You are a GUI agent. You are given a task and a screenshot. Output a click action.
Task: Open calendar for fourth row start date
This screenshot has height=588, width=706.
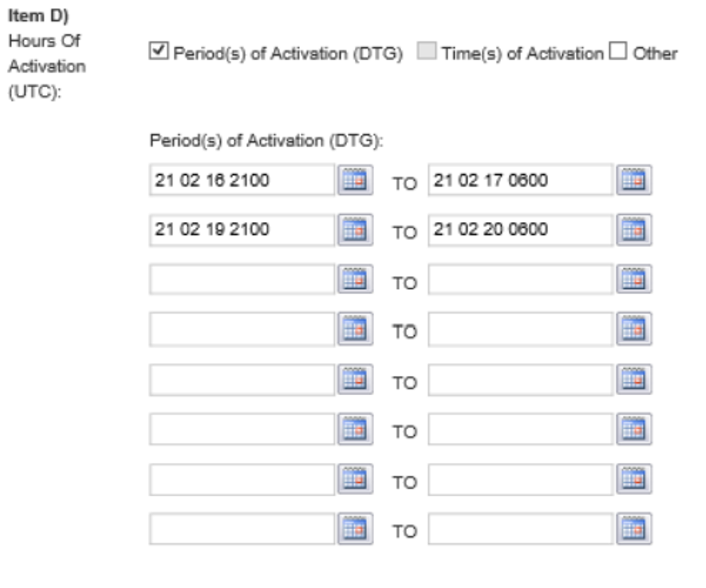[355, 329]
